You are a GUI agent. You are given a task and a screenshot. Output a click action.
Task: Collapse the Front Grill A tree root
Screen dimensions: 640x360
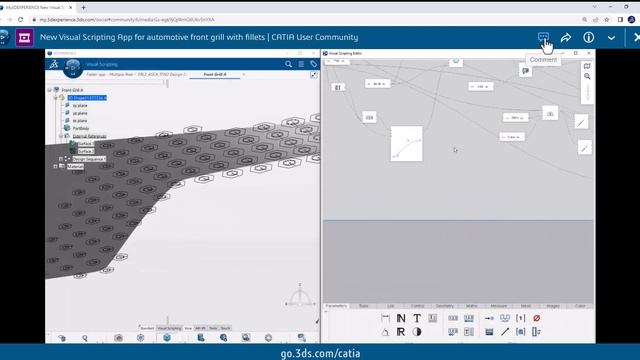50,90
